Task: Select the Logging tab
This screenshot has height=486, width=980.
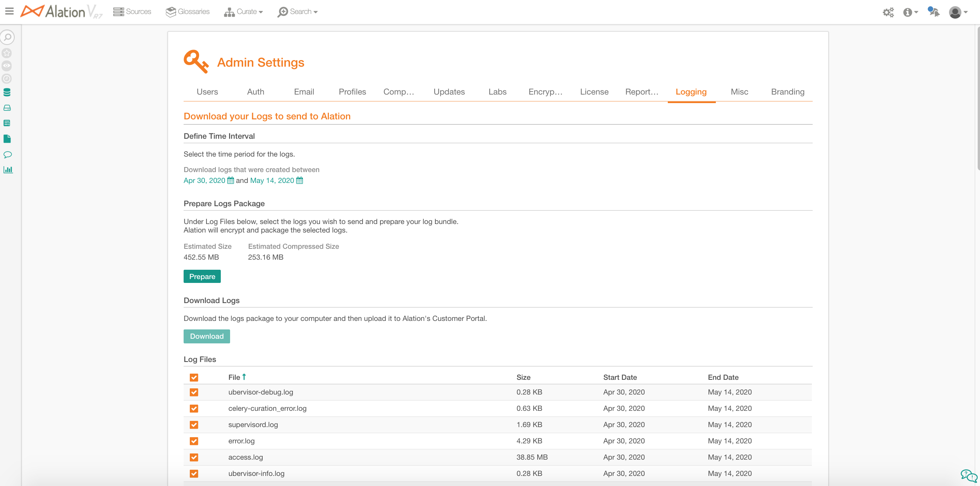Action: click(x=691, y=92)
